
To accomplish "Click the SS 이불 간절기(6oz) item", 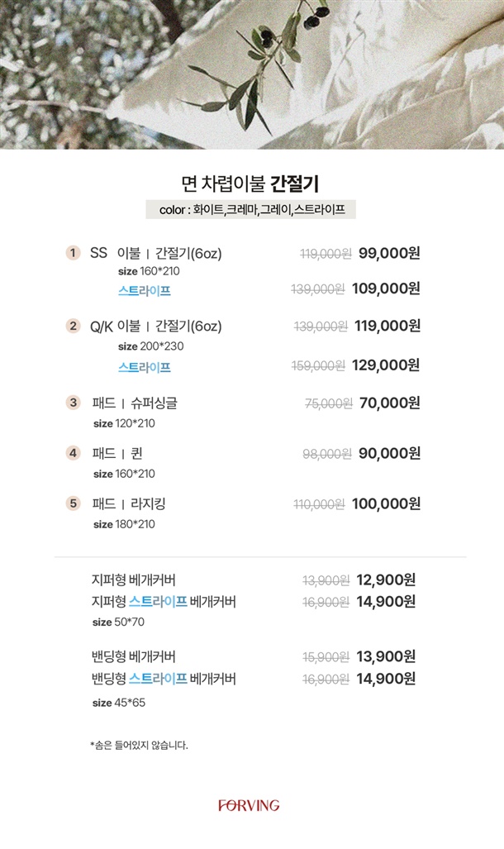I will tap(156, 253).
